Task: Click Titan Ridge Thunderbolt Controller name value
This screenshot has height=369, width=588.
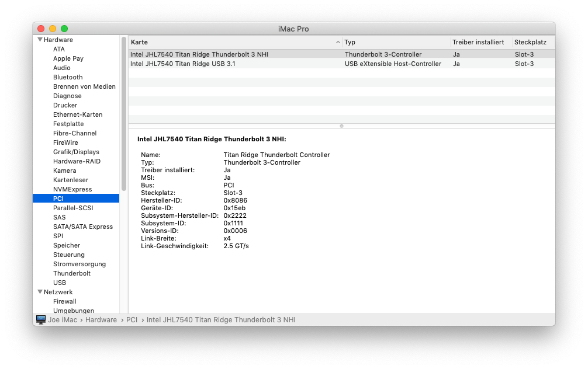Action: point(276,155)
